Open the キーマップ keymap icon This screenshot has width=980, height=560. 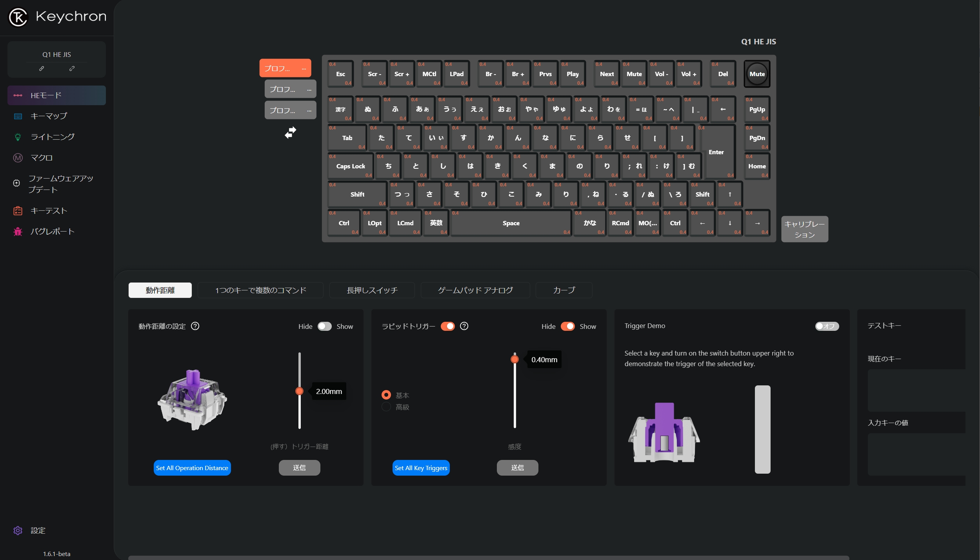(x=18, y=116)
